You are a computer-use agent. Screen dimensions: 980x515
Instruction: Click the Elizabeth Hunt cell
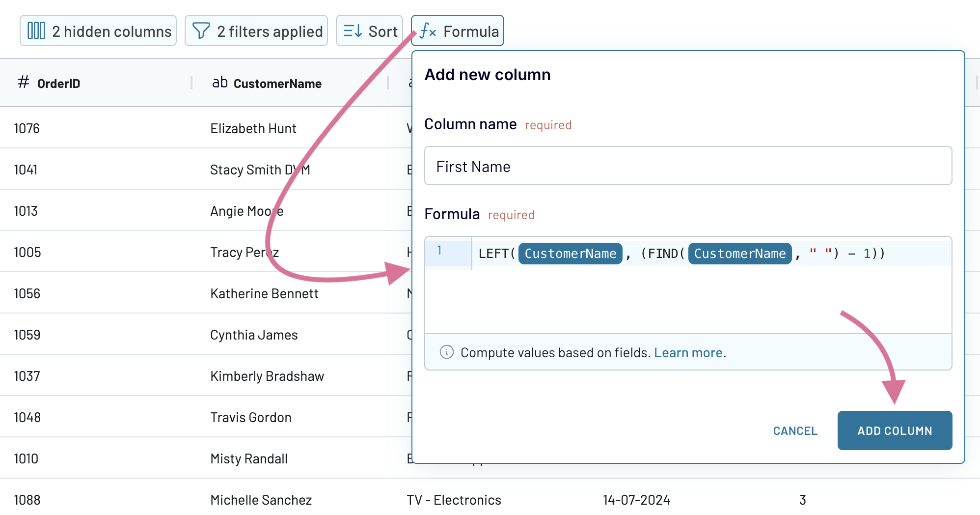(x=253, y=128)
